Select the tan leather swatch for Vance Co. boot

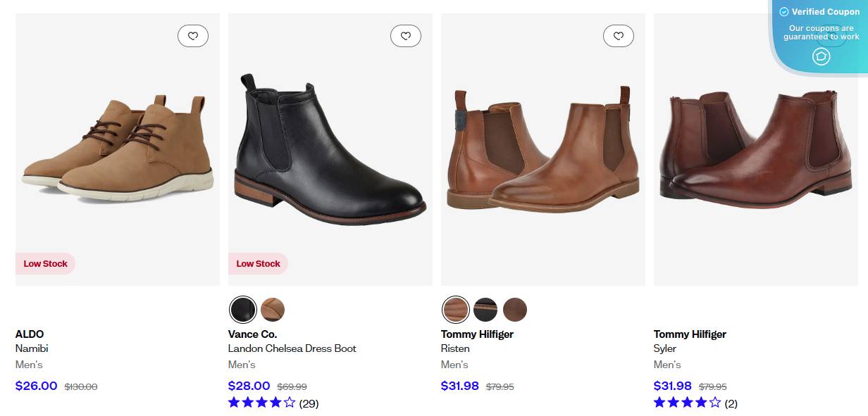coord(273,309)
